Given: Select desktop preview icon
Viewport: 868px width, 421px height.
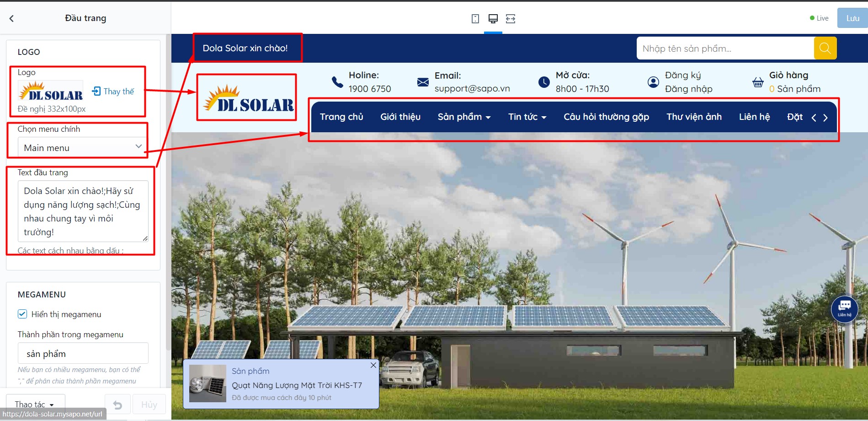Looking at the screenshot, I should 493,19.
